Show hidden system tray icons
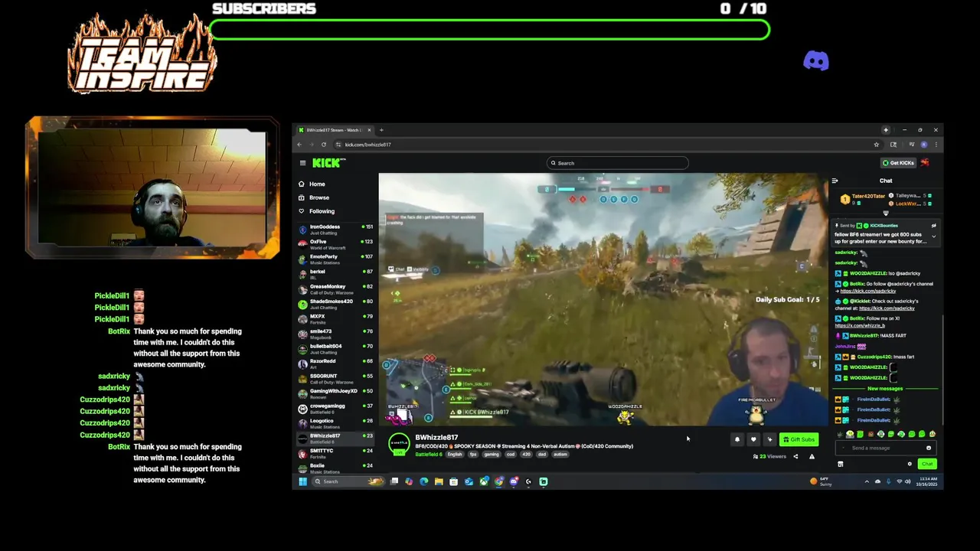 (x=867, y=481)
